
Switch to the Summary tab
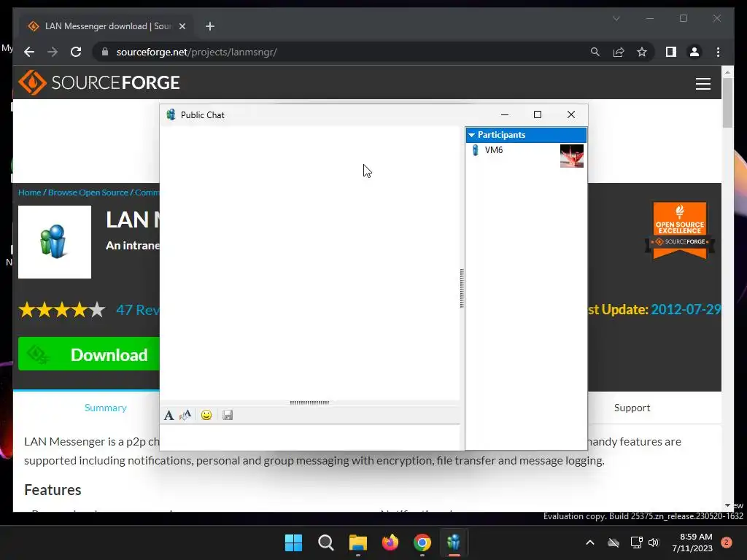click(105, 408)
